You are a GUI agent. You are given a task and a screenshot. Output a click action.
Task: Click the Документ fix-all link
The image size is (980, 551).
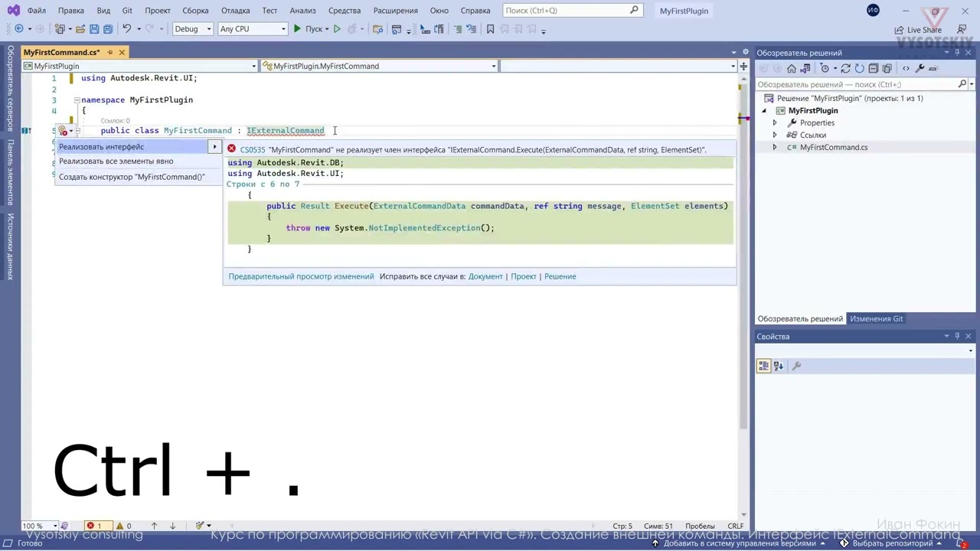click(485, 276)
